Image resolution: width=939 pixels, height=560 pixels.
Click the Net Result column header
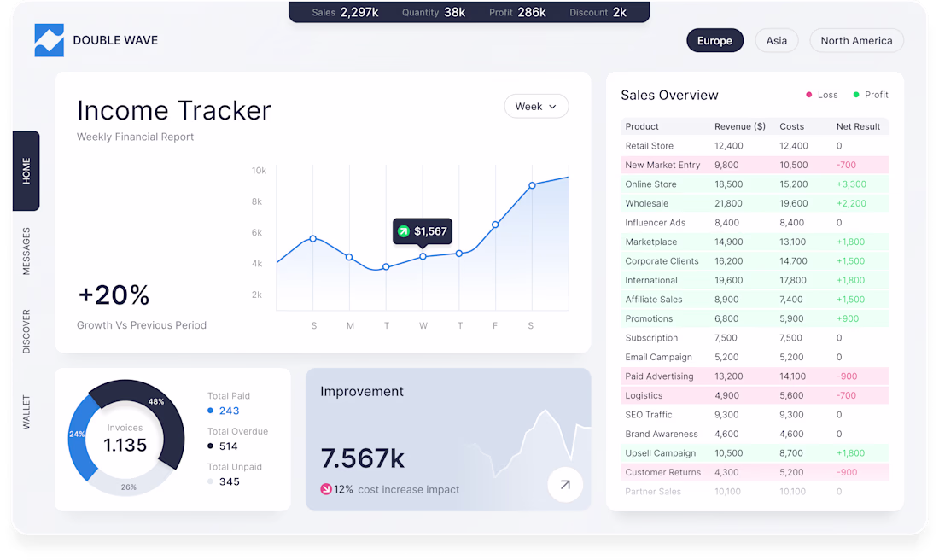pyautogui.click(x=858, y=126)
